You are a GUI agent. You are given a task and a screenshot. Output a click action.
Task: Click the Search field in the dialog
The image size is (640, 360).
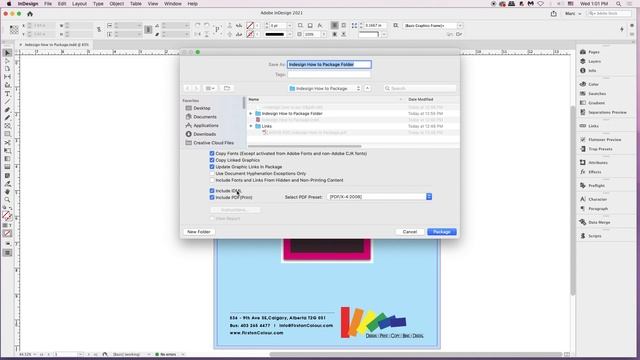pos(420,88)
